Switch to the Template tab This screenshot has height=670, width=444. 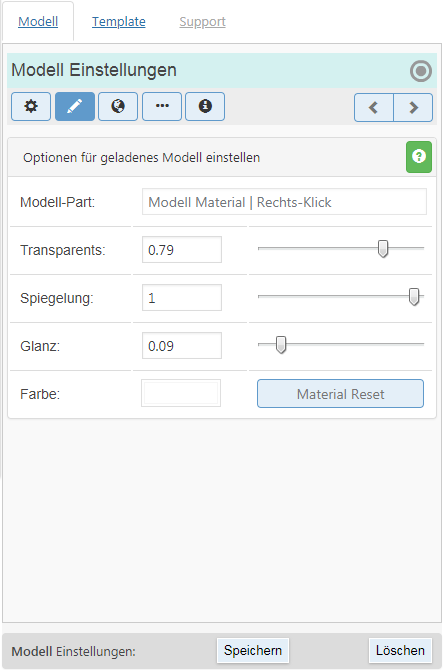click(x=119, y=21)
